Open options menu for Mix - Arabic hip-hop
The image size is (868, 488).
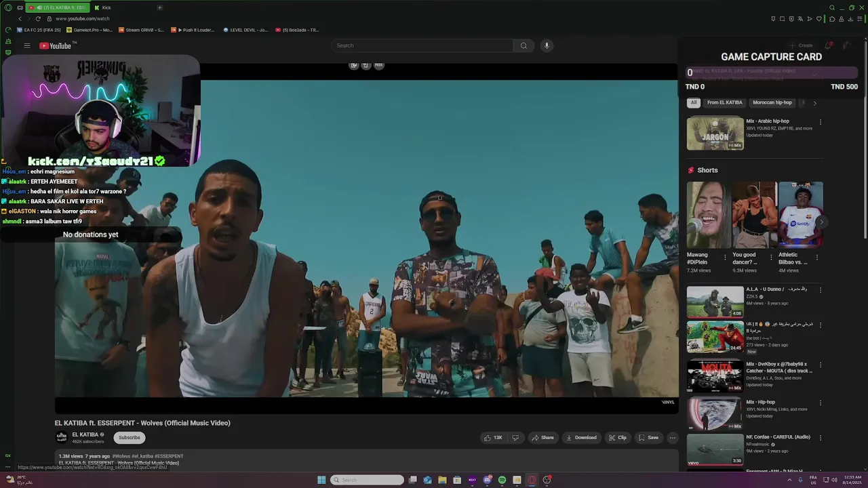tap(821, 122)
